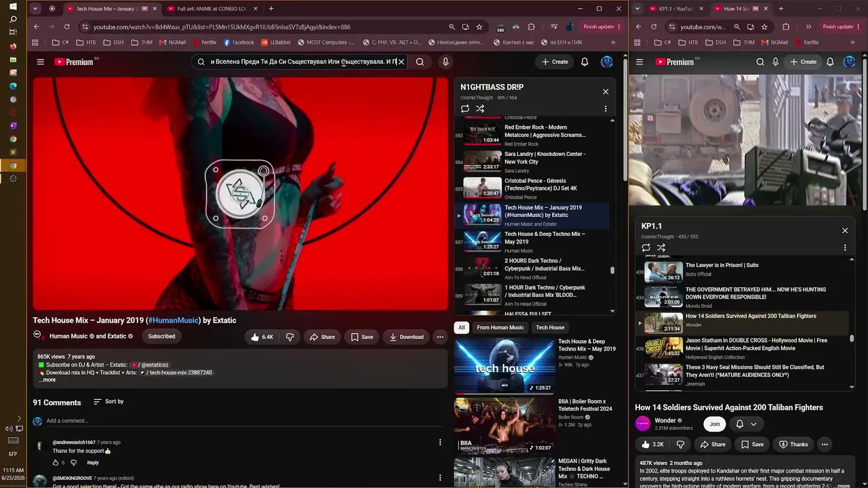Screen dimensions: 868x488
Task: Click the search magnifier button in left YouTube
Action: [x=420, y=62]
